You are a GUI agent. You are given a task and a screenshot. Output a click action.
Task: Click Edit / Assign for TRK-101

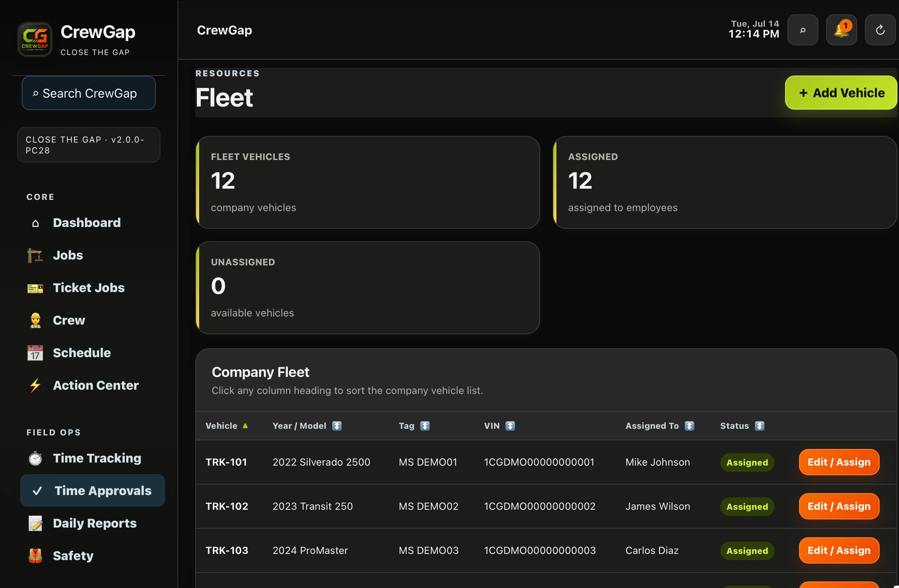pos(839,462)
